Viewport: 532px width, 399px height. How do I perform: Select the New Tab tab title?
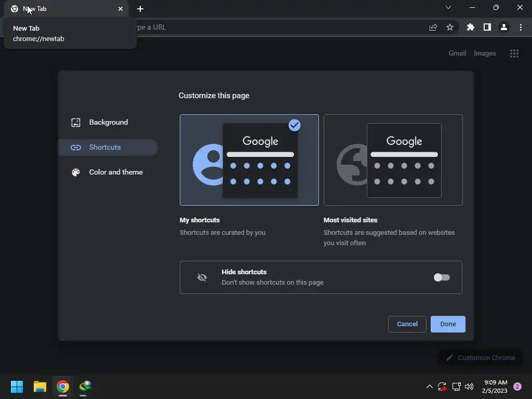[x=35, y=9]
